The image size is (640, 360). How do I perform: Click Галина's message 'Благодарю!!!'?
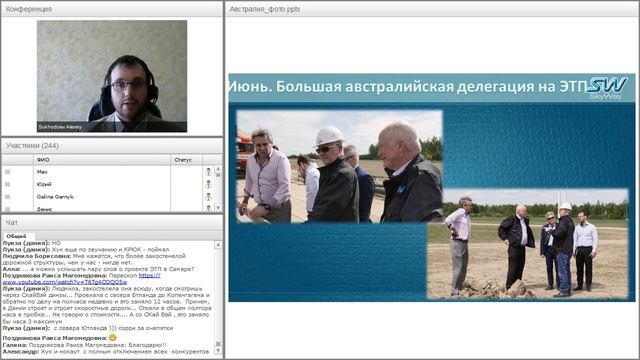[x=84, y=345]
